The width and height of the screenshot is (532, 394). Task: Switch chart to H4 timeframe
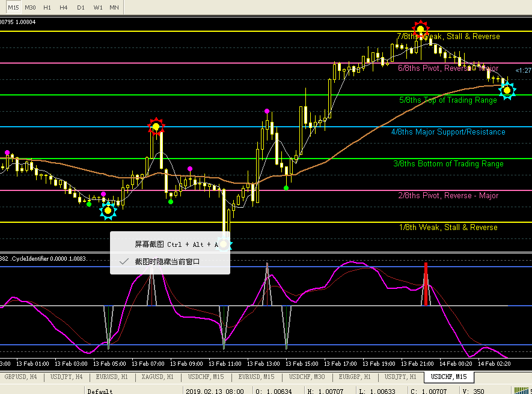pyautogui.click(x=64, y=7)
